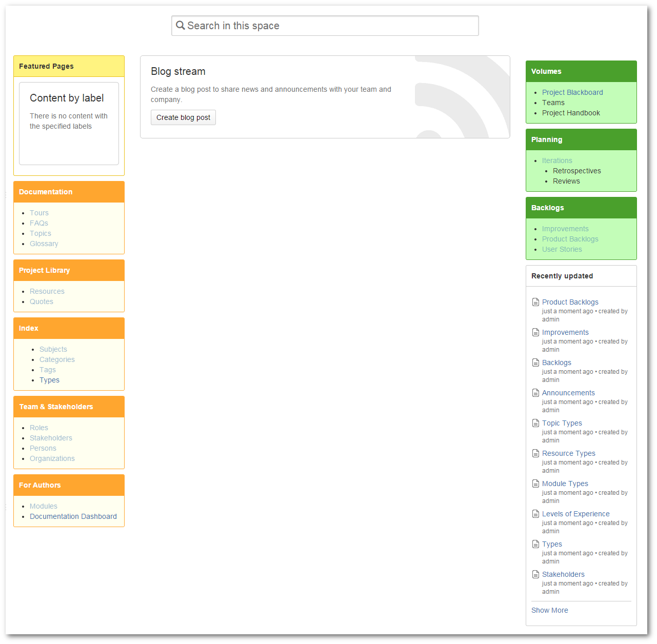Open Module Types in Recently updated
Viewport: 657px width, 644px height.
pos(565,484)
